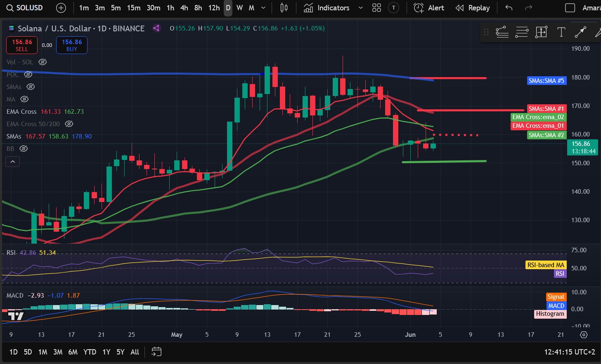Click the SMAs:SMA #5 price label
601x364 pixels.
tap(547, 81)
